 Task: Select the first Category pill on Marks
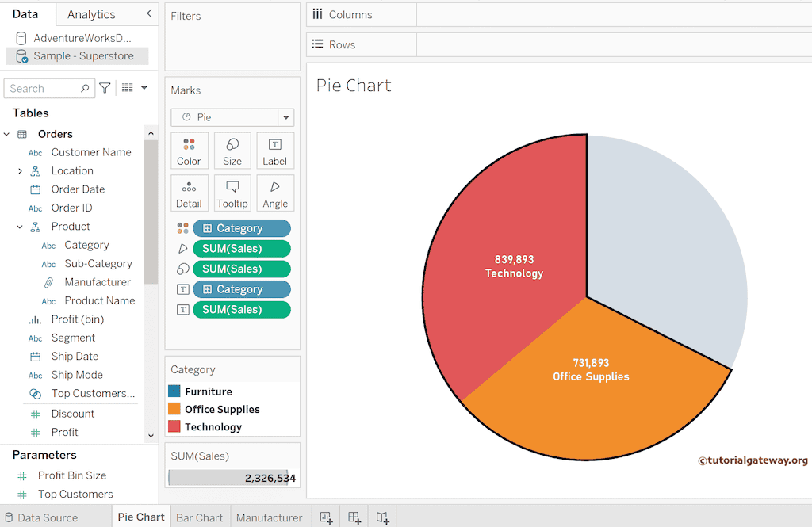(x=242, y=228)
